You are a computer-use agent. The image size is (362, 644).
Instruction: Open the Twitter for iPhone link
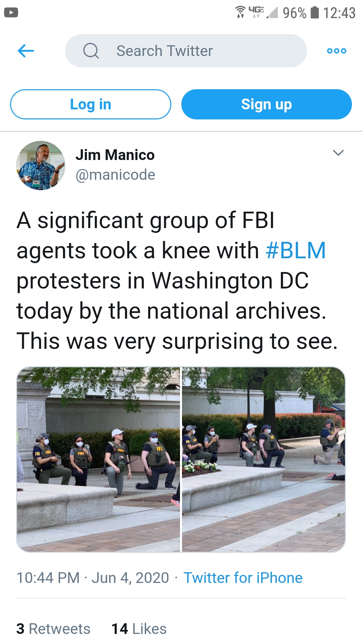(x=243, y=578)
